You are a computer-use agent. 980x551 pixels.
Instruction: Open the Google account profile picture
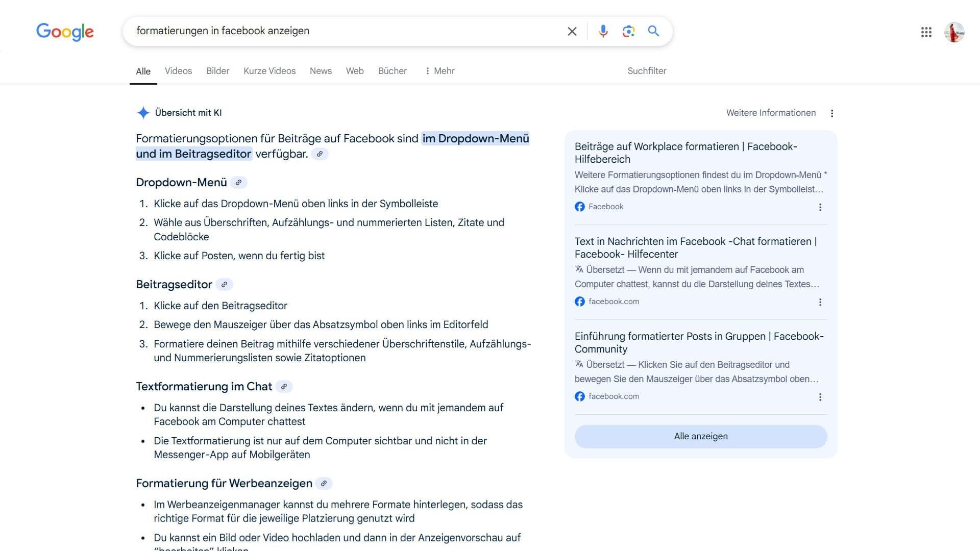tap(953, 32)
